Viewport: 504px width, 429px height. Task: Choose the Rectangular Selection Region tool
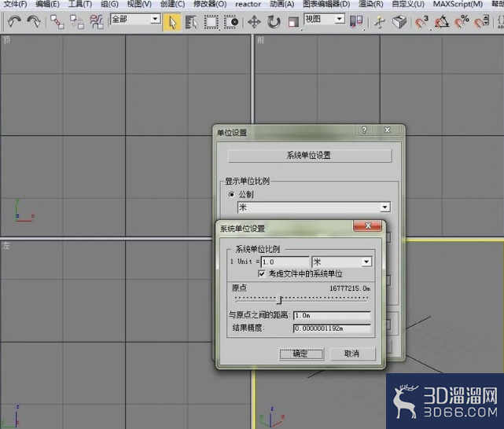(x=211, y=22)
